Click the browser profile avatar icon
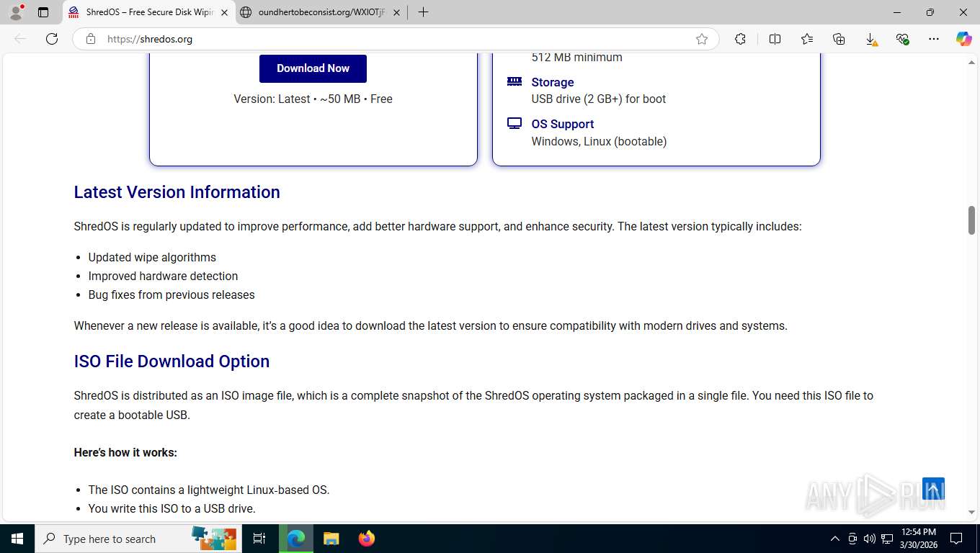This screenshot has height=553, width=980. (x=16, y=12)
